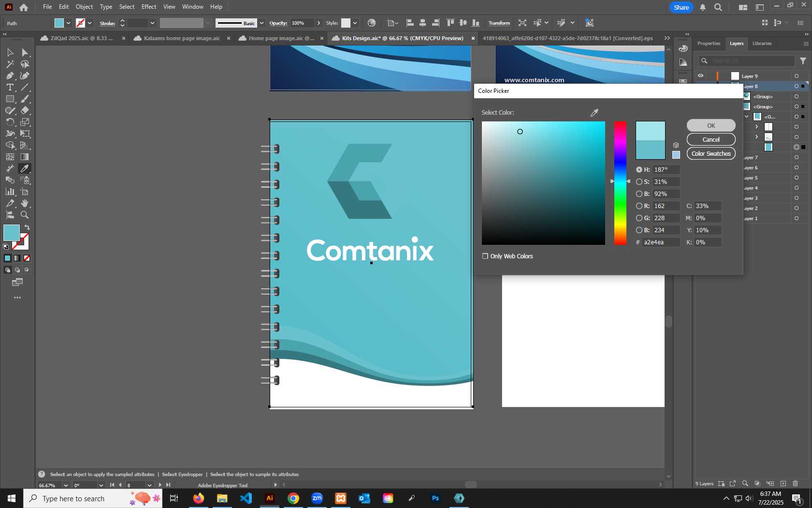The height and width of the screenshot is (508, 812).
Task: Select the R red radio button
Action: [639, 206]
